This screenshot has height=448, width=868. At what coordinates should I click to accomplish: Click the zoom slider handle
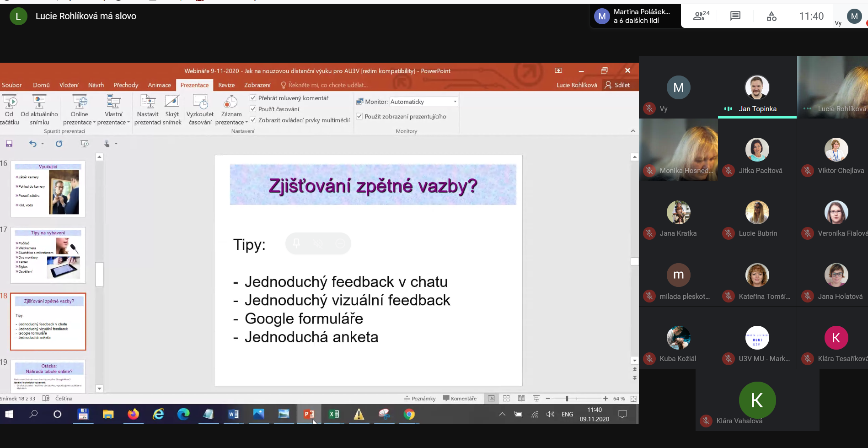(567, 399)
